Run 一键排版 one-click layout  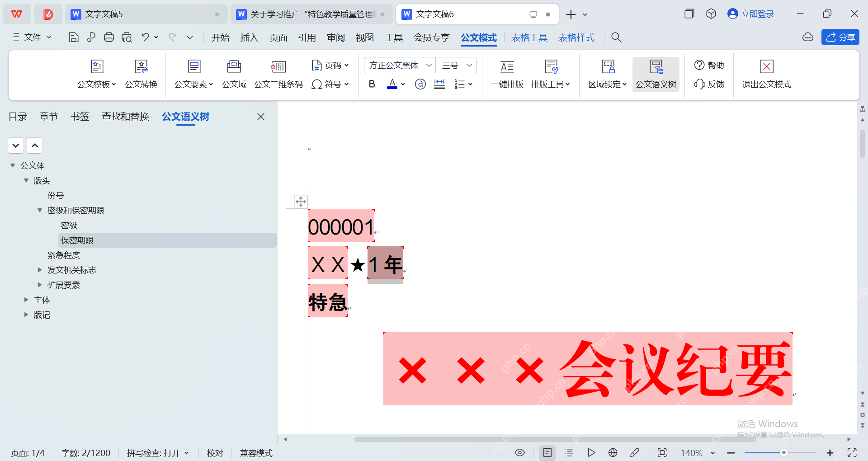(507, 75)
